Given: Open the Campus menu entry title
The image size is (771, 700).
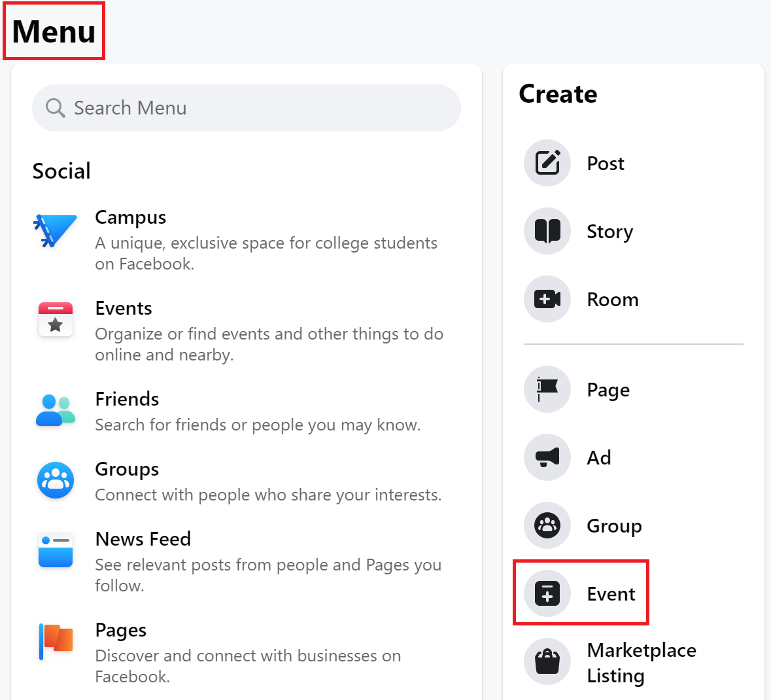Looking at the screenshot, I should point(131,217).
